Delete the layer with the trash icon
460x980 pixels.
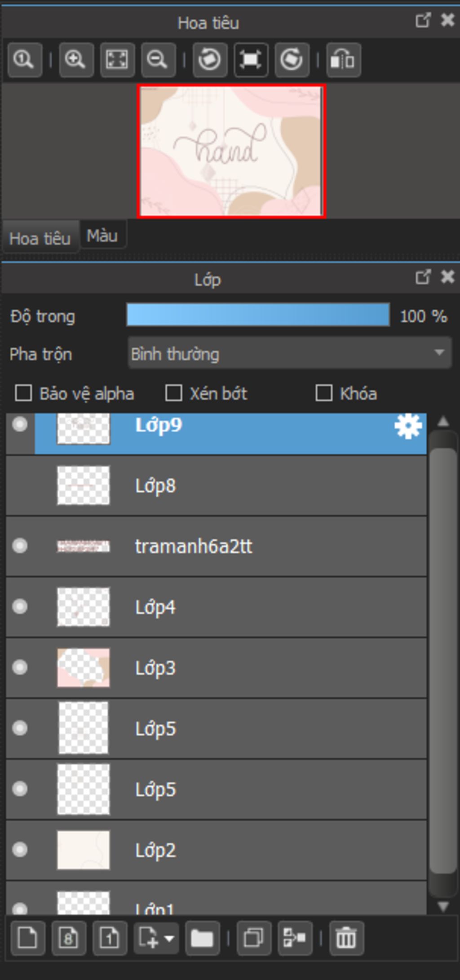point(346,938)
